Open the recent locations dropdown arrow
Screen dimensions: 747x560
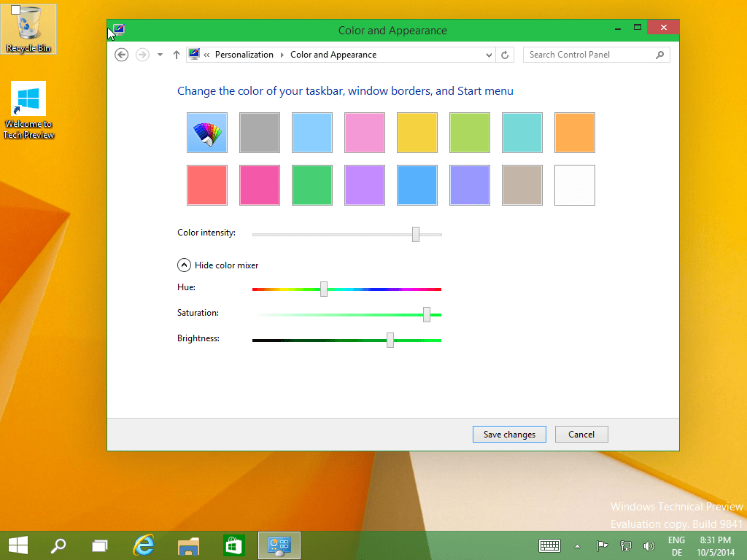tap(160, 55)
